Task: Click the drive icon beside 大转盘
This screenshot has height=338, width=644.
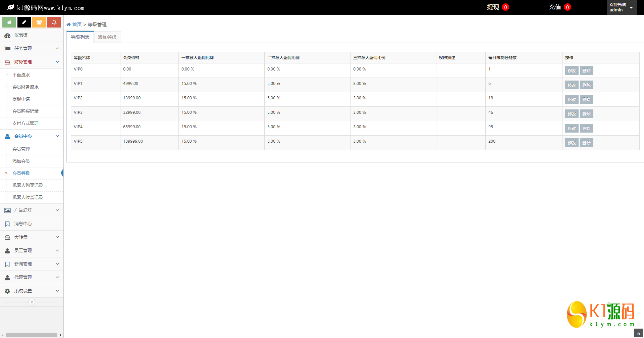Action: pyautogui.click(x=7, y=237)
